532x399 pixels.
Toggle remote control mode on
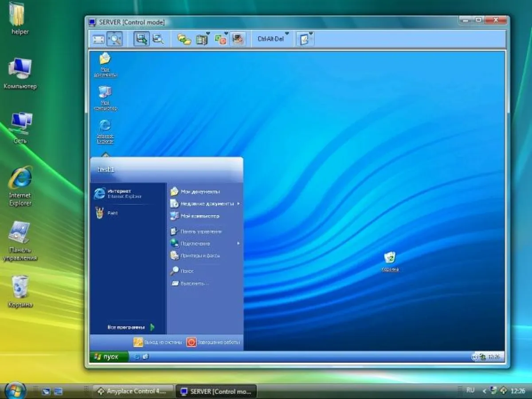click(143, 39)
